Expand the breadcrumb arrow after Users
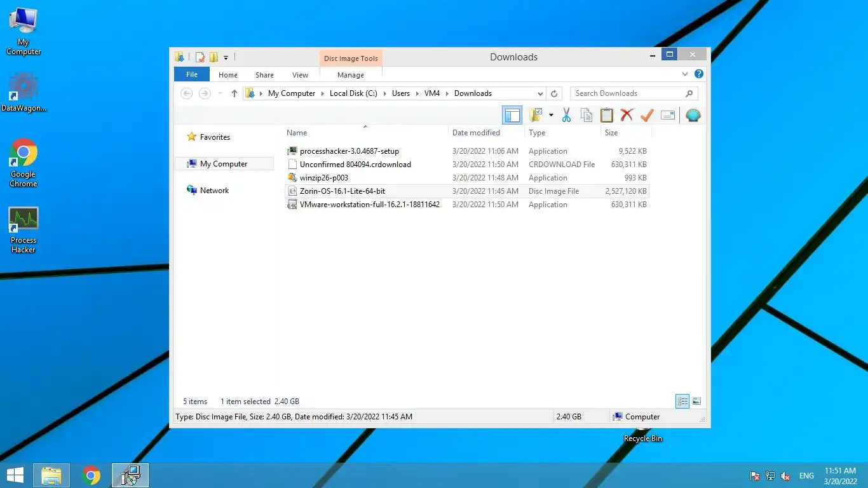The height and width of the screenshot is (488, 868). point(417,93)
